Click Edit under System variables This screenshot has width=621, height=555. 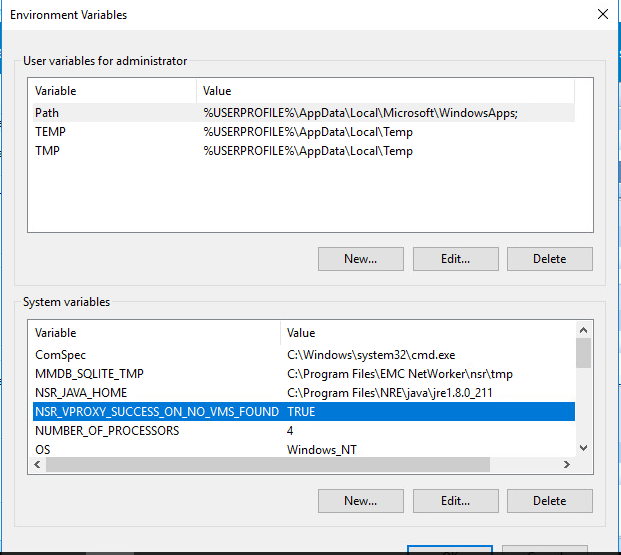(455, 501)
